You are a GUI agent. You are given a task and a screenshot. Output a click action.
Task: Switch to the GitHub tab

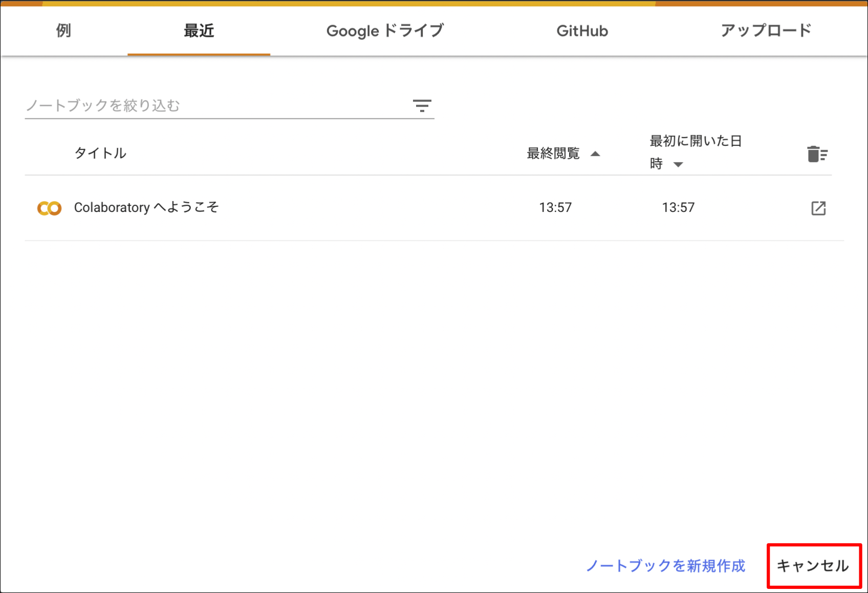coord(582,31)
